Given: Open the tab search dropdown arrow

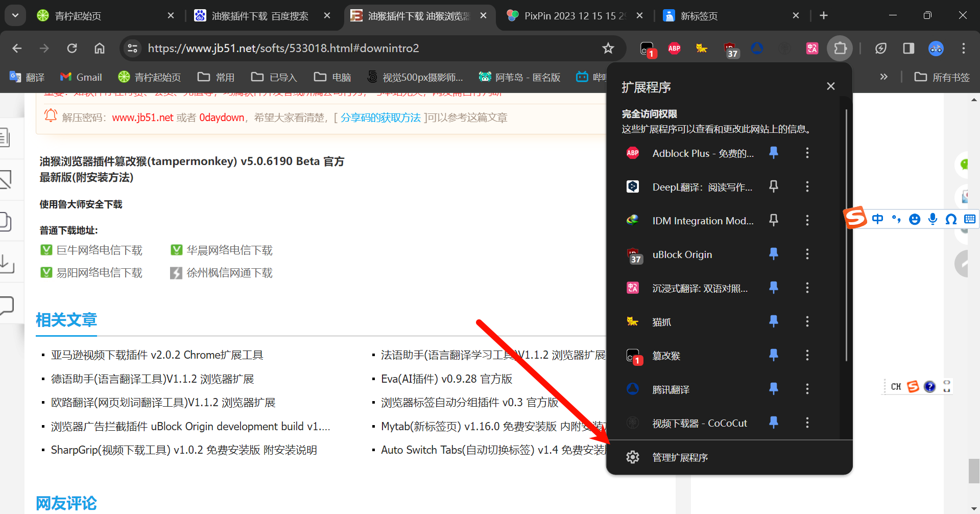Looking at the screenshot, I should 15,16.
